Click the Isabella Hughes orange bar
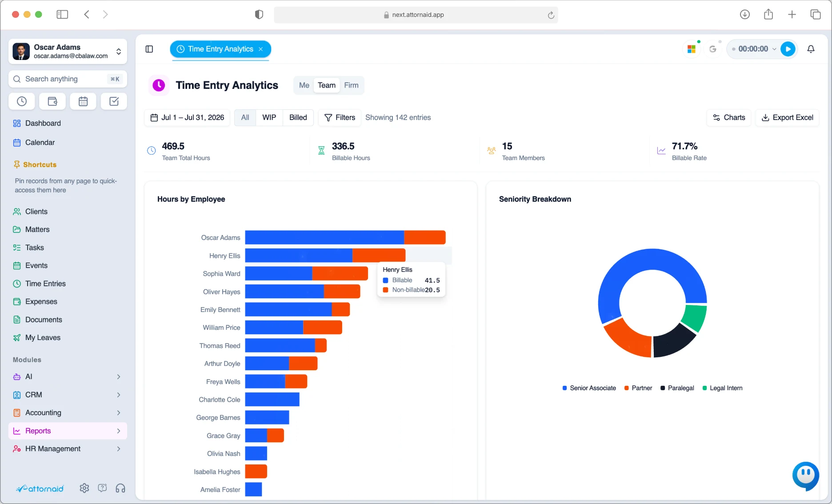The width and height of the screenshot is (832, 504). click(256, 471)
